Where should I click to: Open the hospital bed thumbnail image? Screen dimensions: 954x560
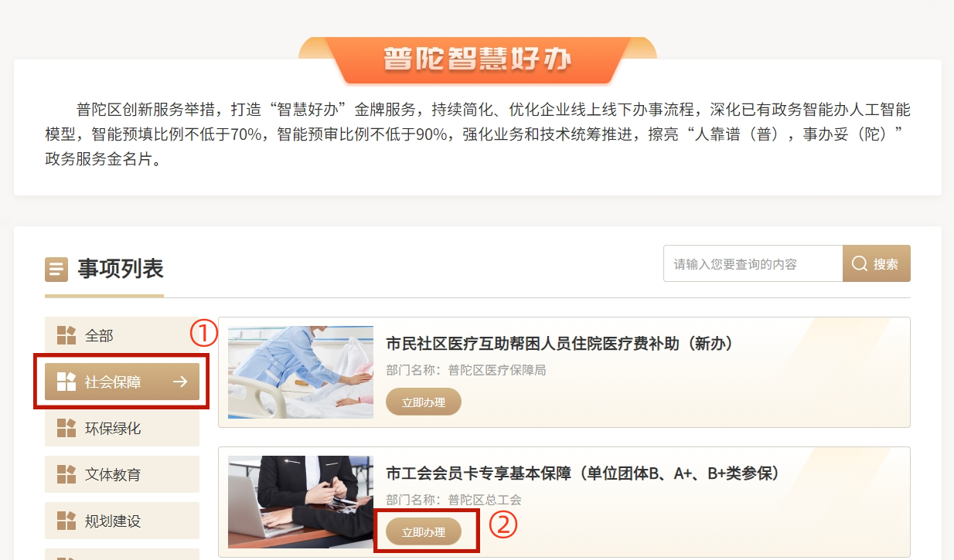tap(301, 372)
